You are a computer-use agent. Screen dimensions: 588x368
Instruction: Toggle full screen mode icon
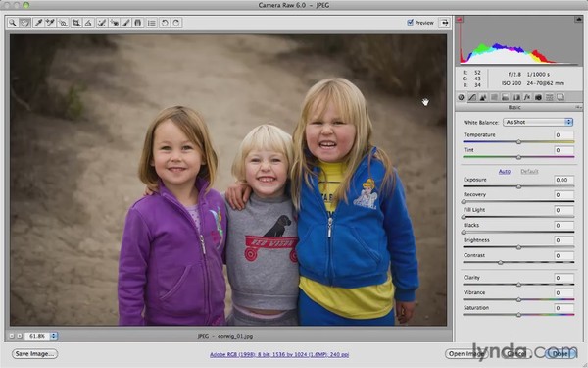444,23
